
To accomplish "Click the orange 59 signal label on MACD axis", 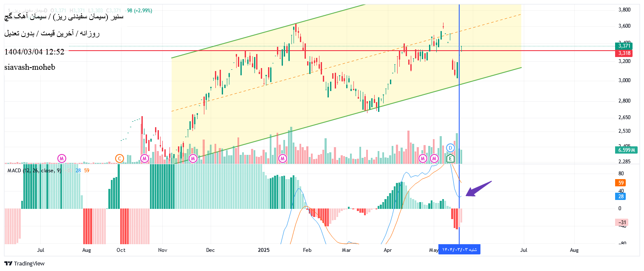I will coord(621,183).
